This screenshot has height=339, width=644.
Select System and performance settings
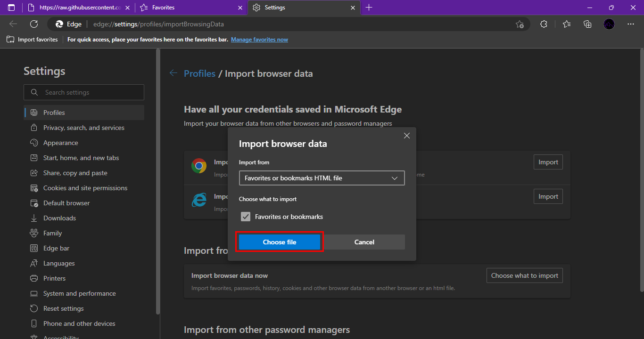pyautogui.click(x=79, y=293)
